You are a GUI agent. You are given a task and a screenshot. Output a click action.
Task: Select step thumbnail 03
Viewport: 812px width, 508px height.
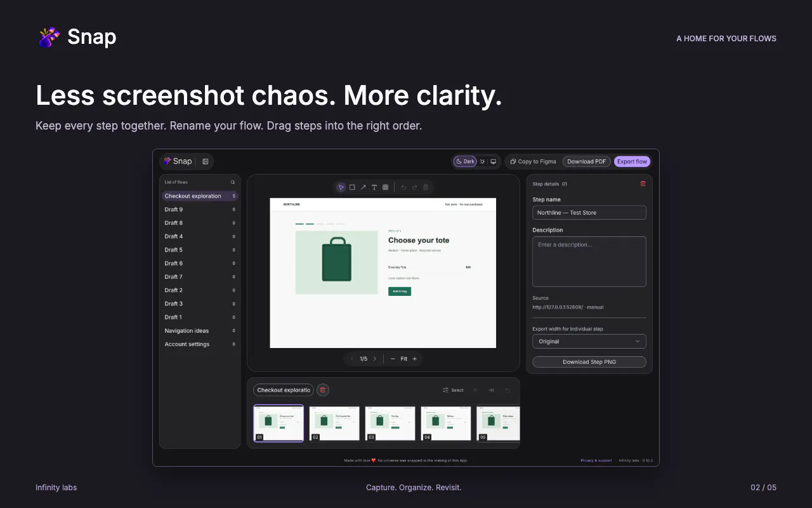(x=390, y=424)
